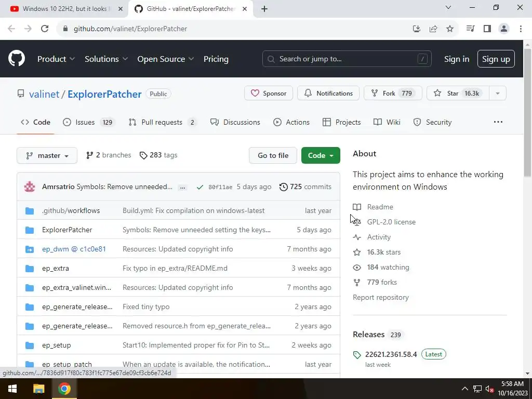Open the browser profile avatar

click(504, 29)
